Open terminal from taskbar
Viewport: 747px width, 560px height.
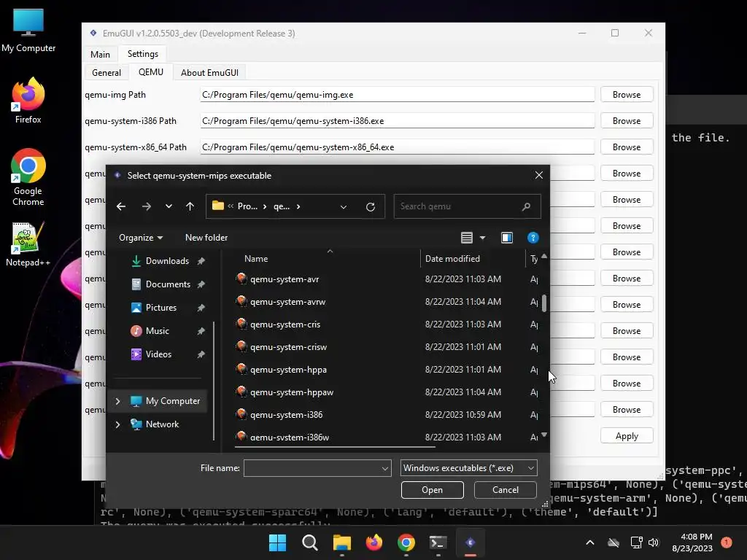pyautogui.click(x=438, y=542)
